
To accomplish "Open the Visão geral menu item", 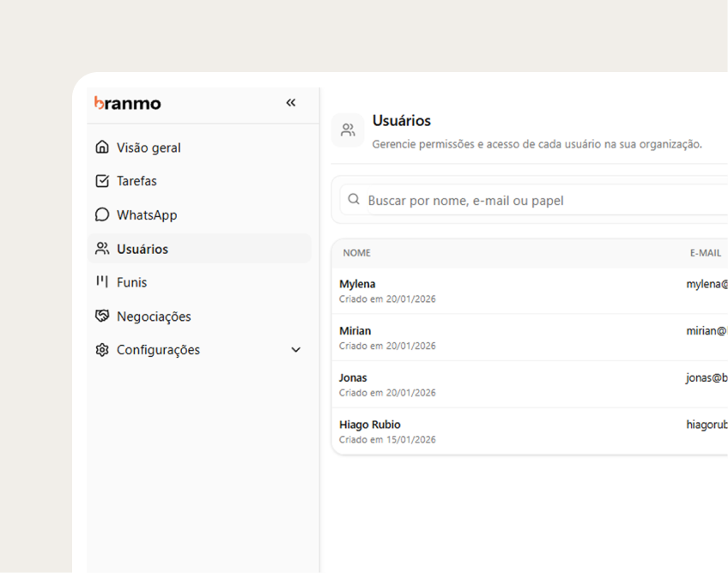I will 149,148.
